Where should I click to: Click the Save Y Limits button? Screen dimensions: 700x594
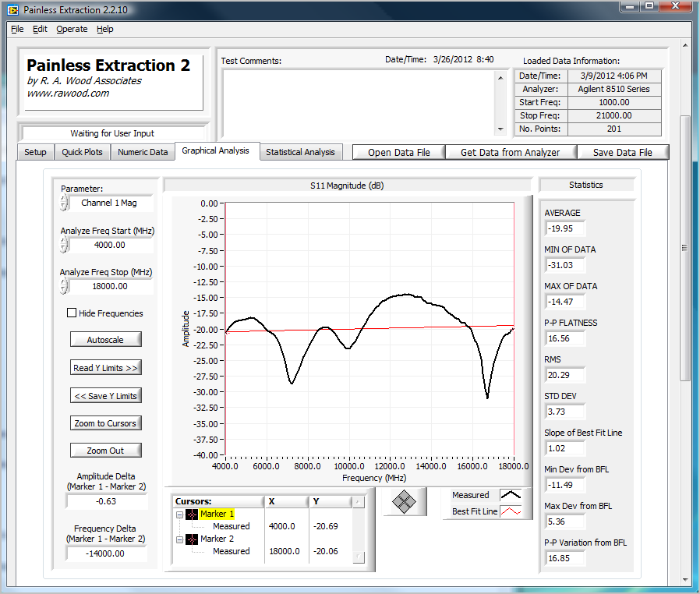click(106, 396)
